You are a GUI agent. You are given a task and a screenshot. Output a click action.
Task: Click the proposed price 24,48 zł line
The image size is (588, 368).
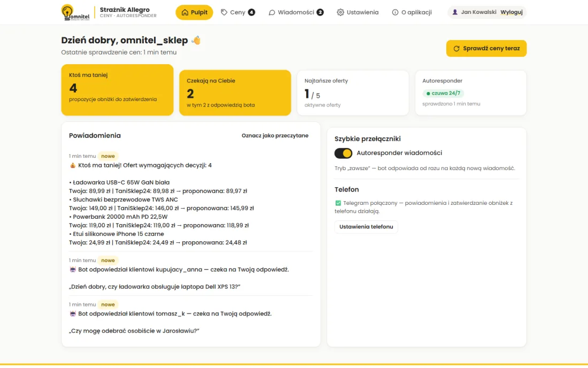point(158,242)
